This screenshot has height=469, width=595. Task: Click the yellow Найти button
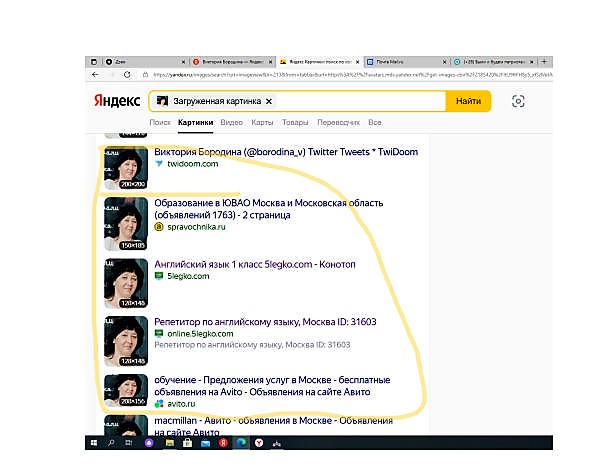pos(468,101)
